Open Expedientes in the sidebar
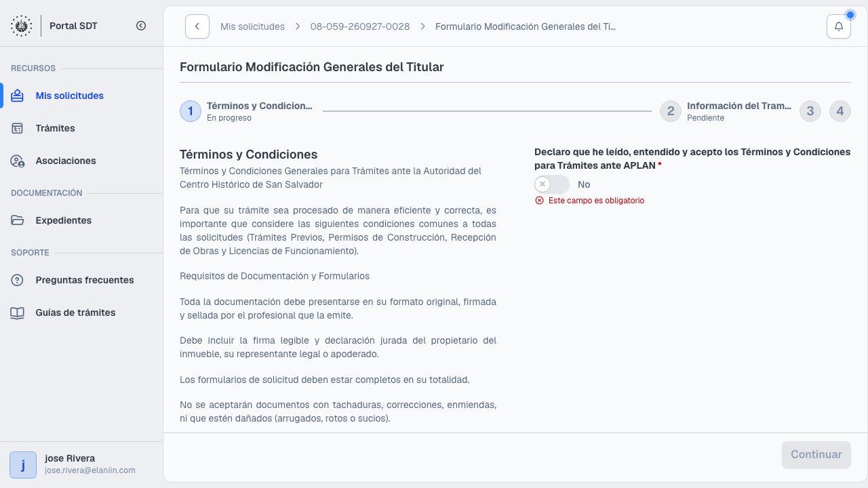The image size is (868, 488). [81, 220]
